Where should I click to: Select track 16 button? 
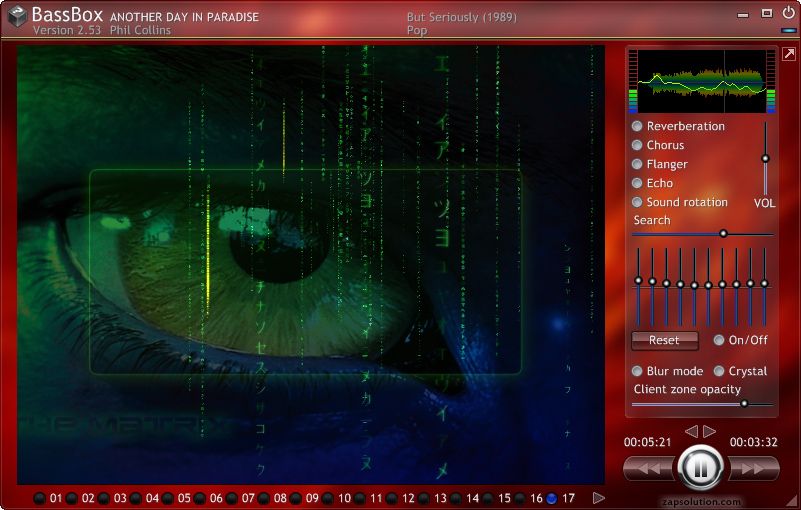coord(520,498)
